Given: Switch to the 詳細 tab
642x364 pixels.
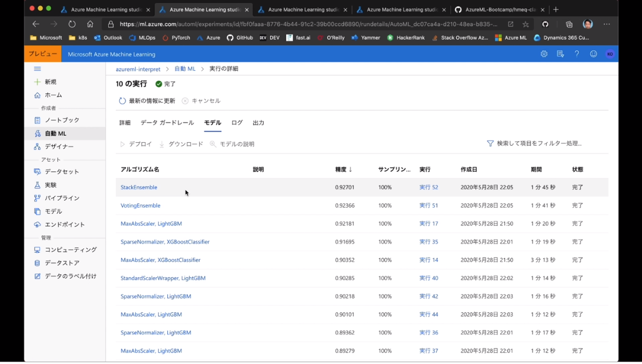Looking at the screenshot, I should 125,123.
